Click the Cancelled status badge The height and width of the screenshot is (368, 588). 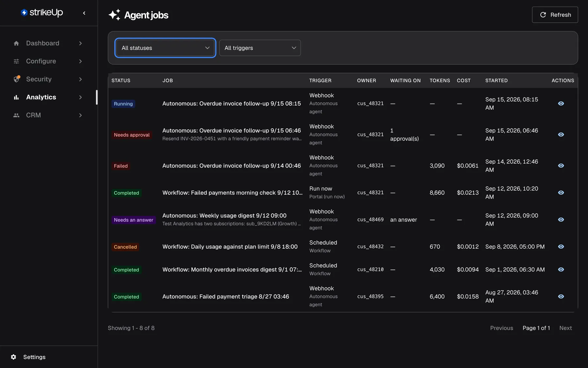pos(125,247)
